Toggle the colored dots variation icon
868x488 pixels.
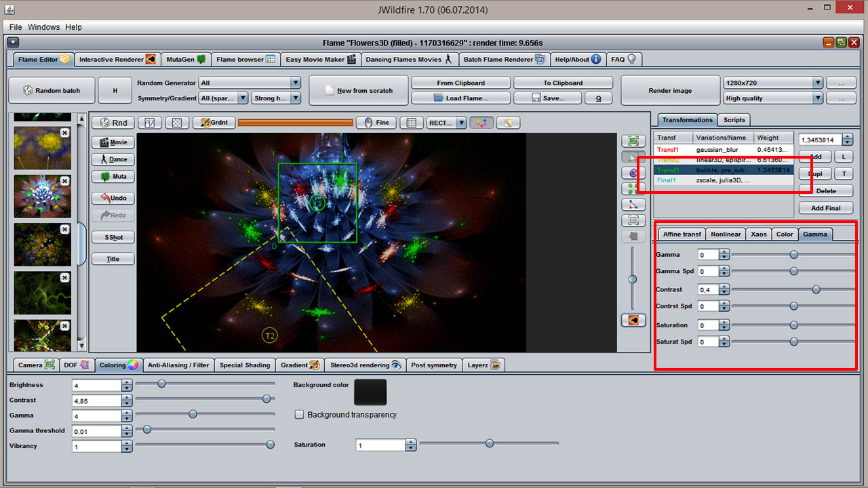click(x=481, y=123)
